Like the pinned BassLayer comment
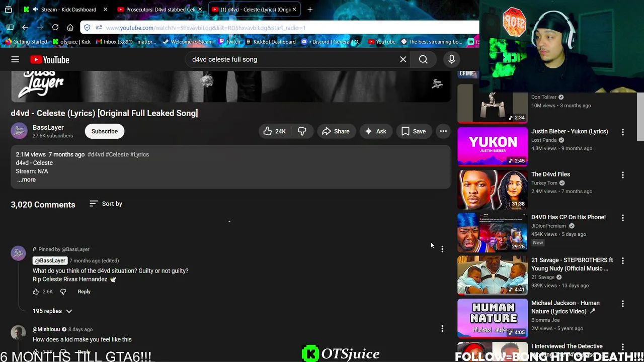644x362 pixels. click(x=36, y=292)
